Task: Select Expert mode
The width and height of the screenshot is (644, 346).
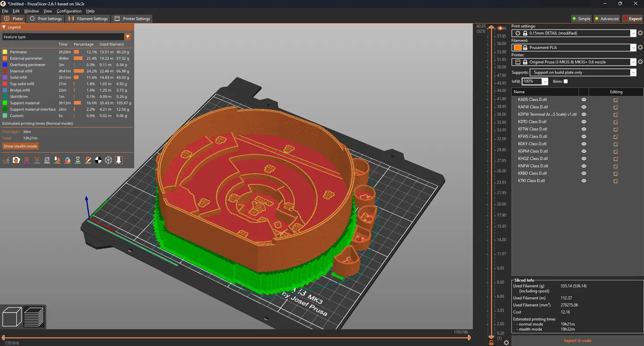Action: click(x=632, y=19)
